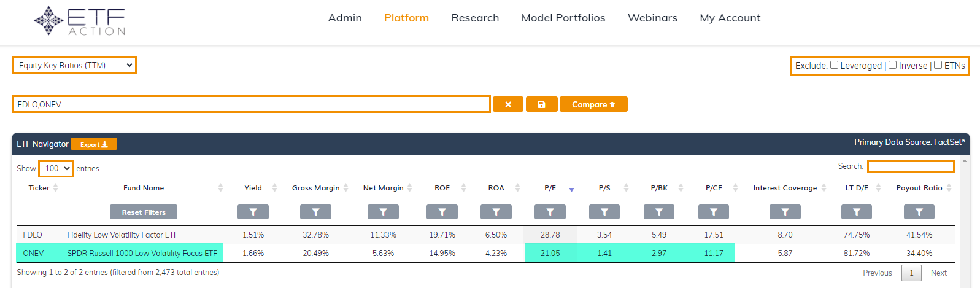
Task: Sort by ROE column header
Action: tap(442, 188)
